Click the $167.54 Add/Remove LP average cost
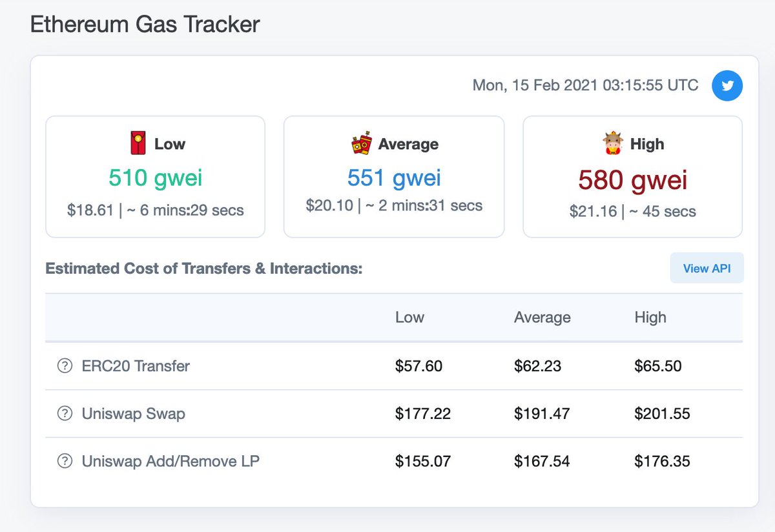The image size is (775, 532). click(x=542, y=461)
